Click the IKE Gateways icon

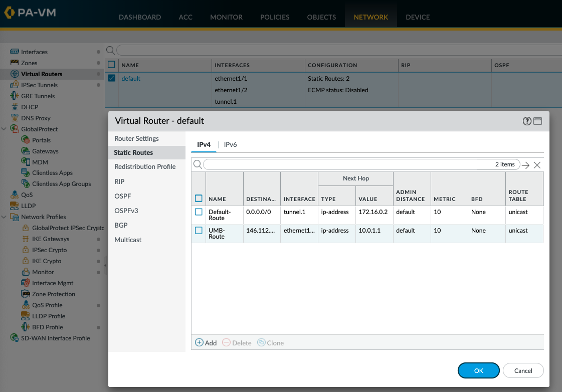pyautogui.click(x=26, y=239)
